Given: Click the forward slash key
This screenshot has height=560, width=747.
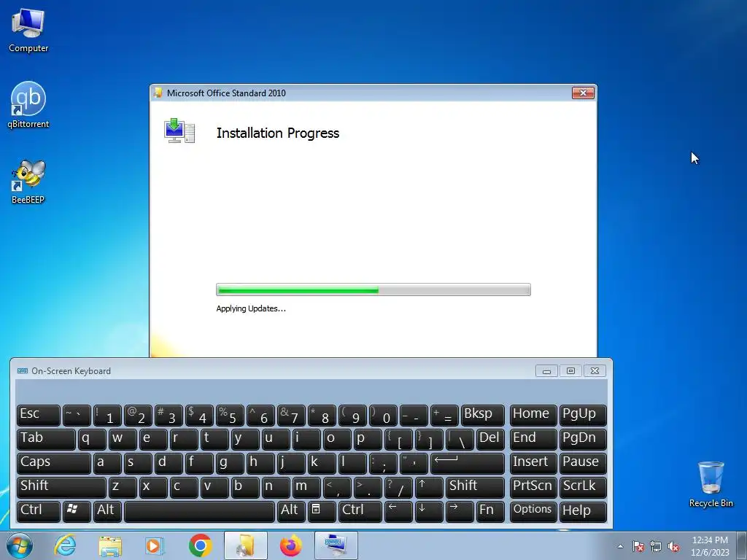Looking at the screenshot, I should click(398, 487).
